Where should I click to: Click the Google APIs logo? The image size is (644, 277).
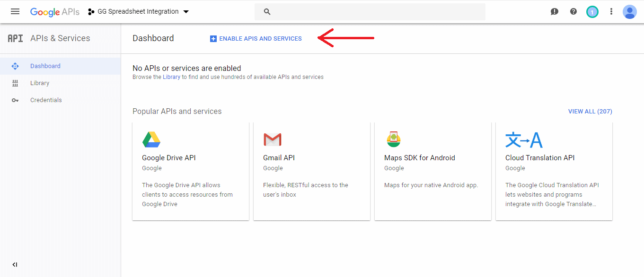[55, 12]
